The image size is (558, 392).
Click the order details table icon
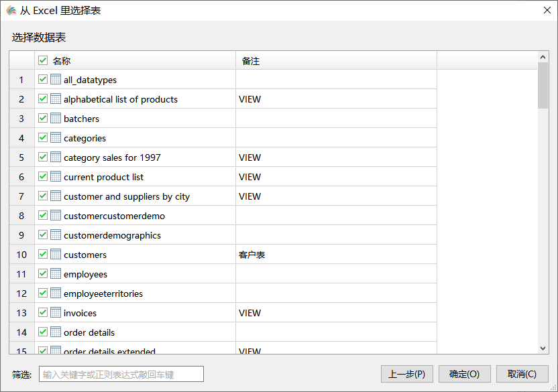click(56, 332)
